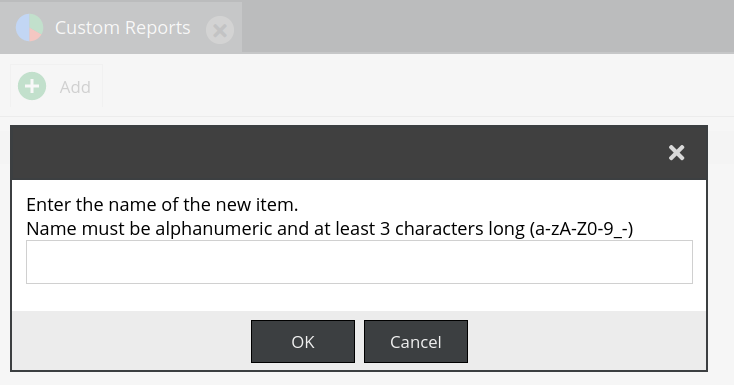Click the gray footer area left of OK
The width and height of the screenshot is (734, 385).
point(131,341)
